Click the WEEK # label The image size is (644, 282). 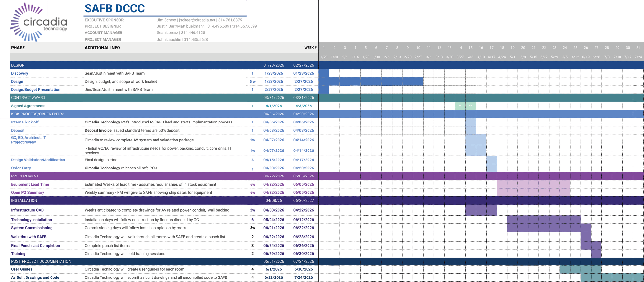coord(311,48)
